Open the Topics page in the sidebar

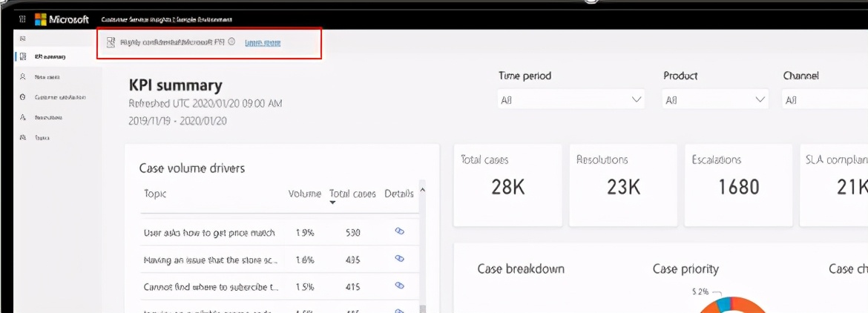(58, 137)
